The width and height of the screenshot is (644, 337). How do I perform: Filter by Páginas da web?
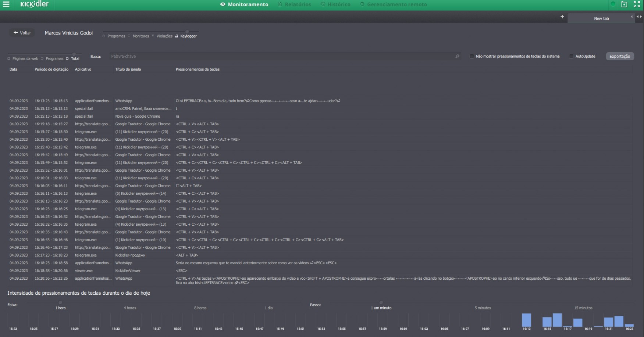click(23, 58)
